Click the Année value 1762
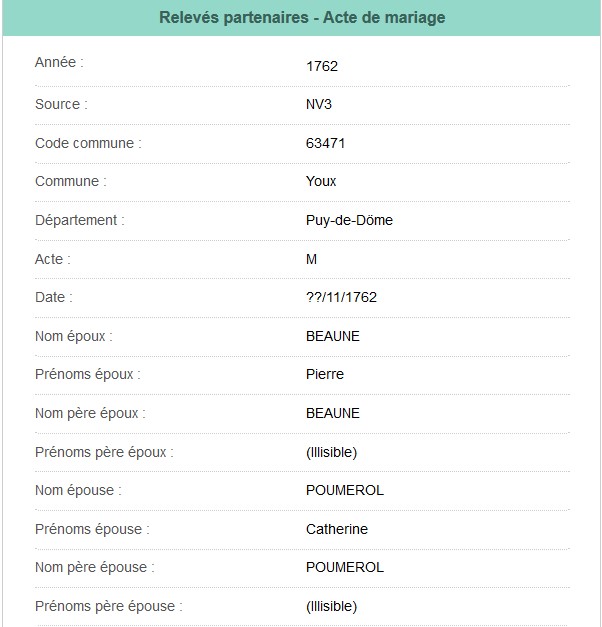The image size is (602, 627). tap(322, 67)
